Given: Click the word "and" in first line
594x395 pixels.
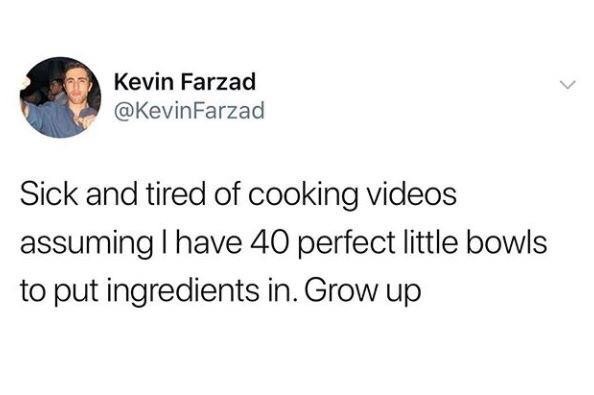Looking at the screenshot, I should click(x=111, y=194).
